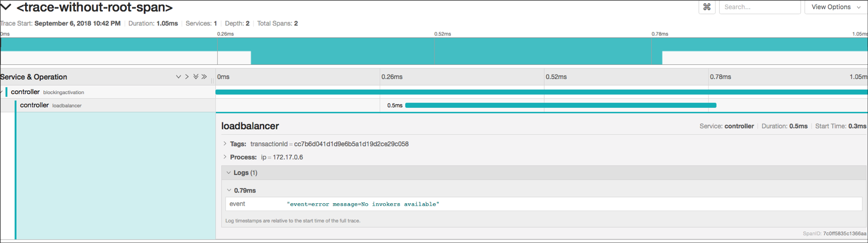Collapse all spans double-chevron-down icon
The height and width of the screenshot is (243, 868).
point(196,77)
